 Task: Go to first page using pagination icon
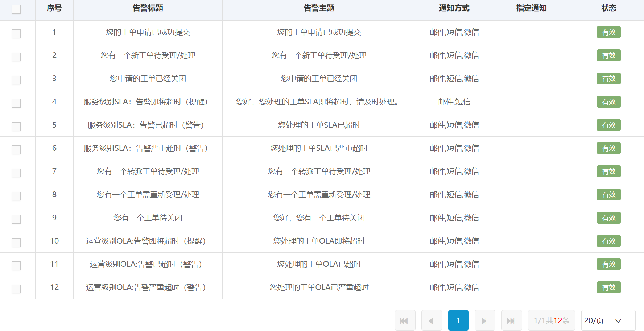pyautogui.click(x=405, y=320)
